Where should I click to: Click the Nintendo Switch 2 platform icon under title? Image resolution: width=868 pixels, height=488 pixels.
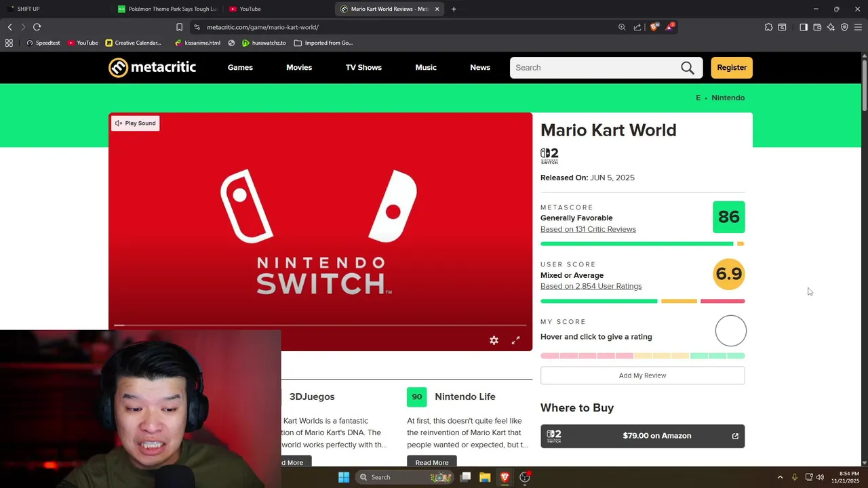point(549,156)
